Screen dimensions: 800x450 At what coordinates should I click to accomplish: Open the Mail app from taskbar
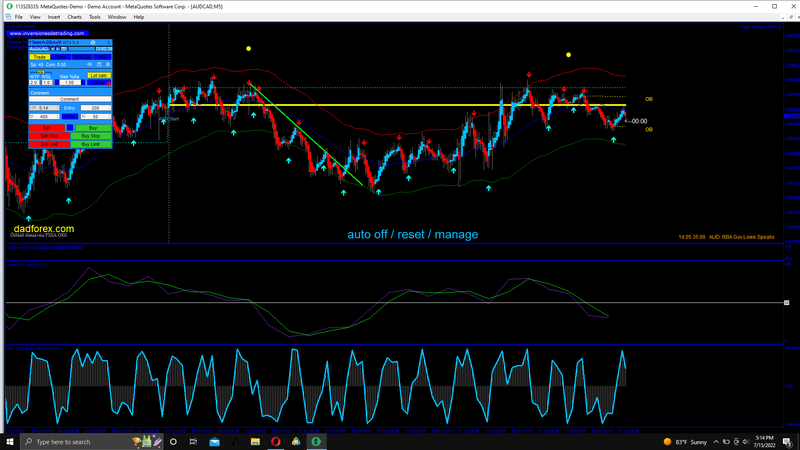point(214,442)
